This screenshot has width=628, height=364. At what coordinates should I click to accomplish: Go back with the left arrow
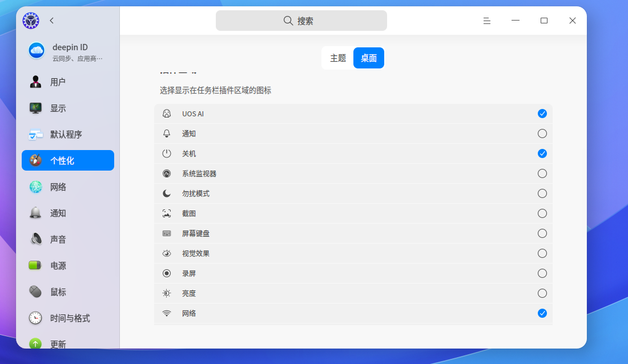coord(51,21)
